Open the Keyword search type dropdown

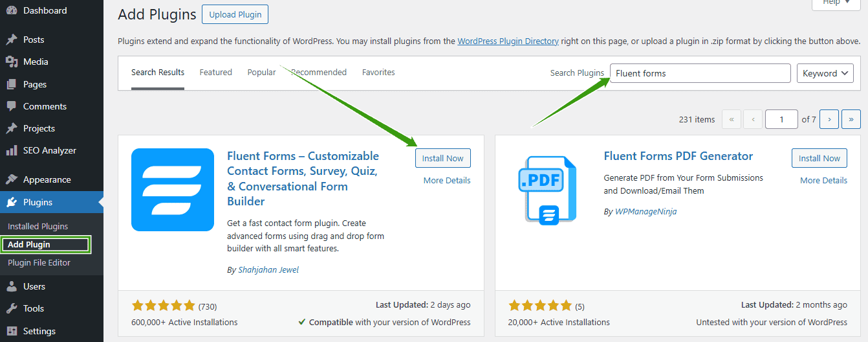[825, 73]
